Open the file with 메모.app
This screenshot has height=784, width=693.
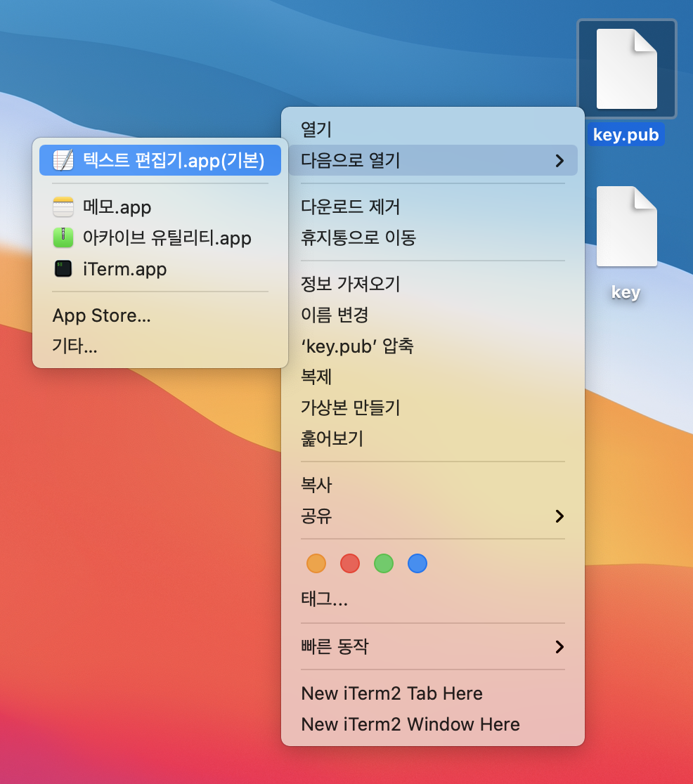[x=160, y=207]
